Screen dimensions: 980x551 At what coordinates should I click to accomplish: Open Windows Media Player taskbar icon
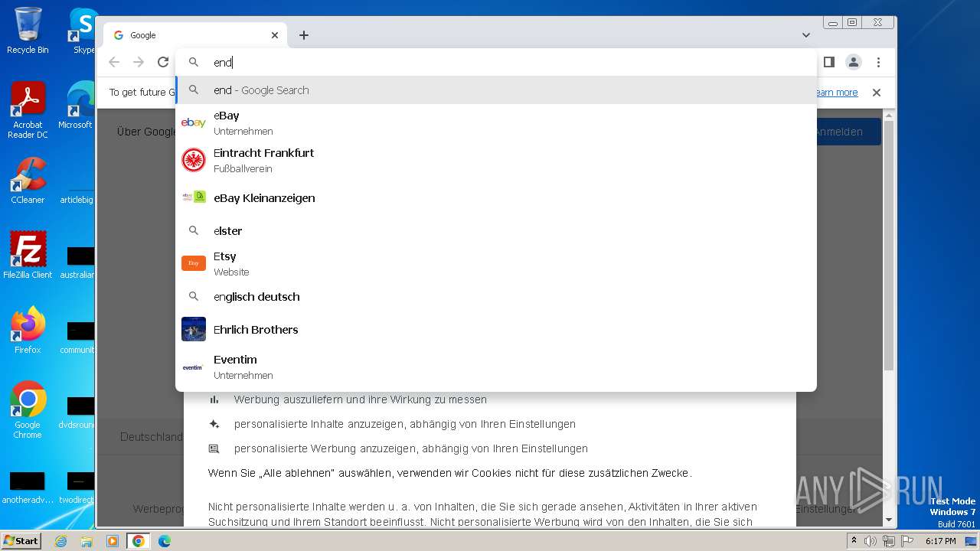tap(113, 541)
